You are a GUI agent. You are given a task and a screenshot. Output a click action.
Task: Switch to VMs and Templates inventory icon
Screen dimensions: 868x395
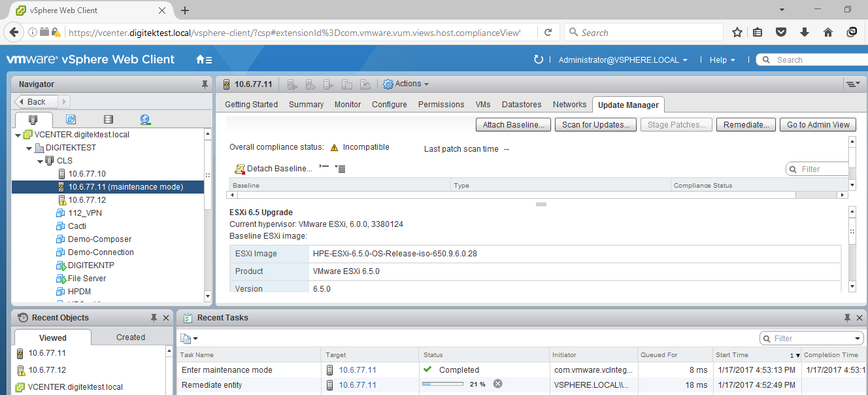(x=71, y=120)
